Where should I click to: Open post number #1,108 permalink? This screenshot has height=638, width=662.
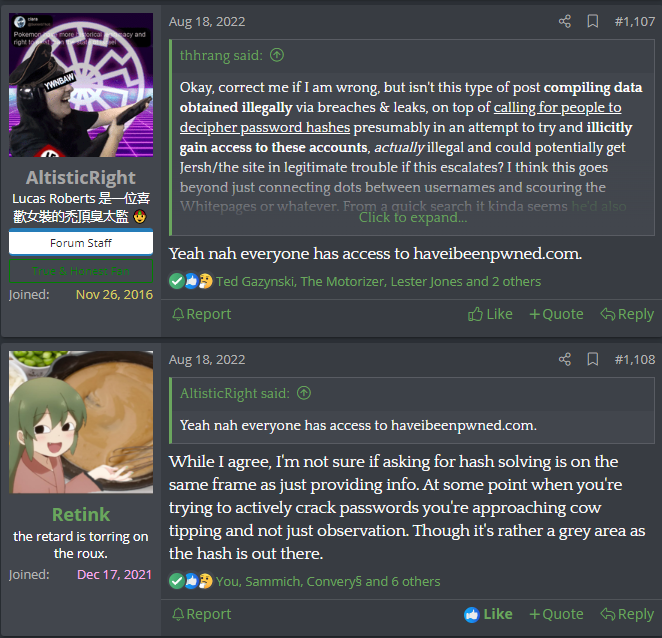(635, 359)
